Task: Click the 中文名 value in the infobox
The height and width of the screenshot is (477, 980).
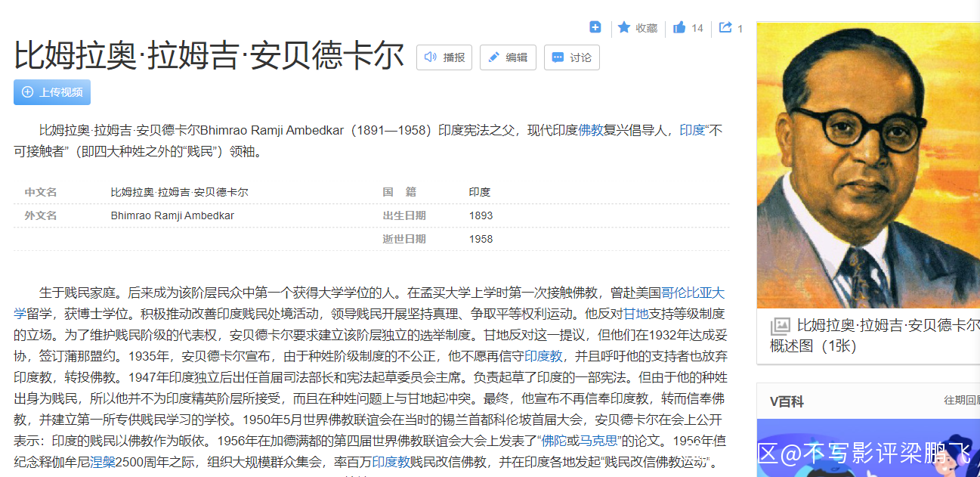Action: click(x=179, y=192)
